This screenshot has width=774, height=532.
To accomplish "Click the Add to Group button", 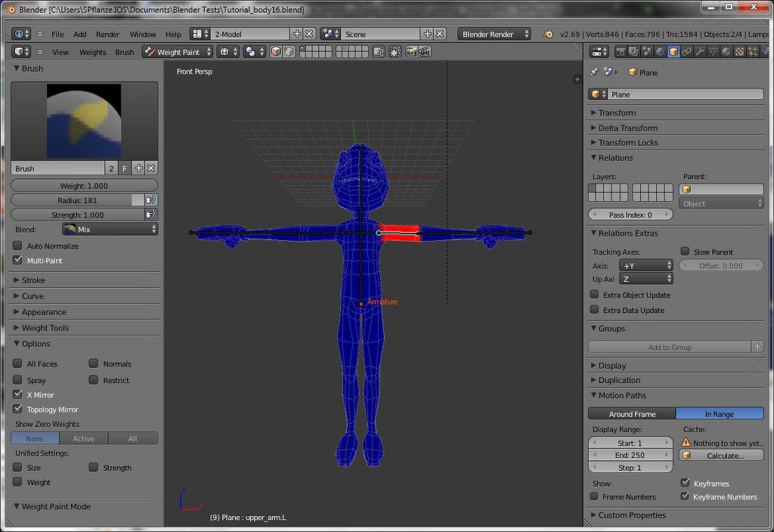I will pos(670,347).
